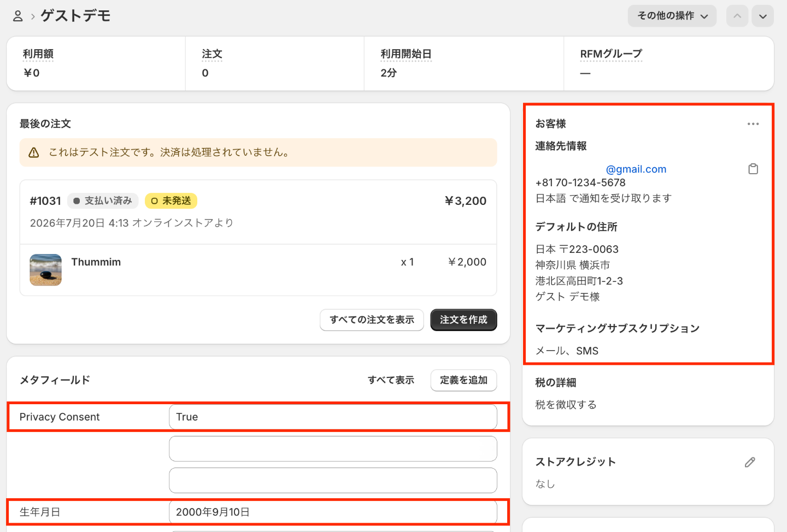The height and width of the screenshot is (532, 787).
Task: Go to next customer with down arrow
Action: pos(763,16)
